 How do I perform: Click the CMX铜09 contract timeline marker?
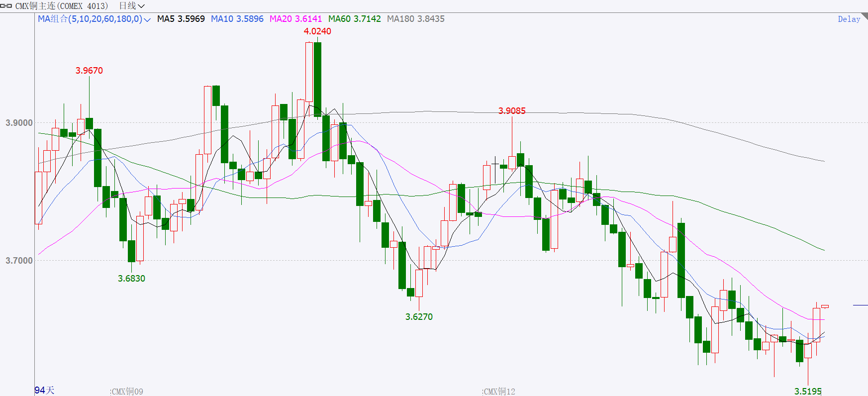[127, 392]
